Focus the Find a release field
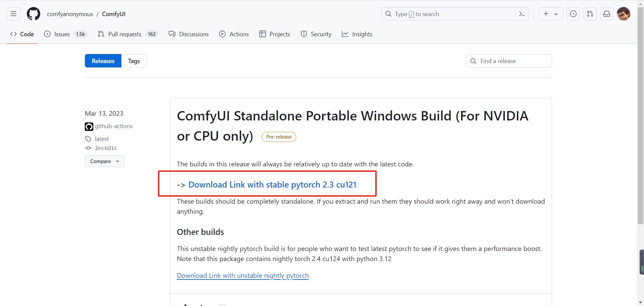Screen dimensions: 644x306 click(x=509, y=61)
